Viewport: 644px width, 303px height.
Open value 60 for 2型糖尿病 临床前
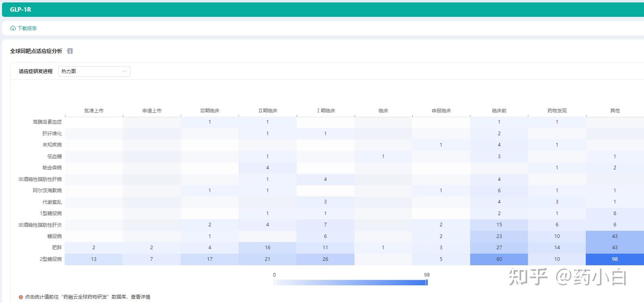pos(499,259)
